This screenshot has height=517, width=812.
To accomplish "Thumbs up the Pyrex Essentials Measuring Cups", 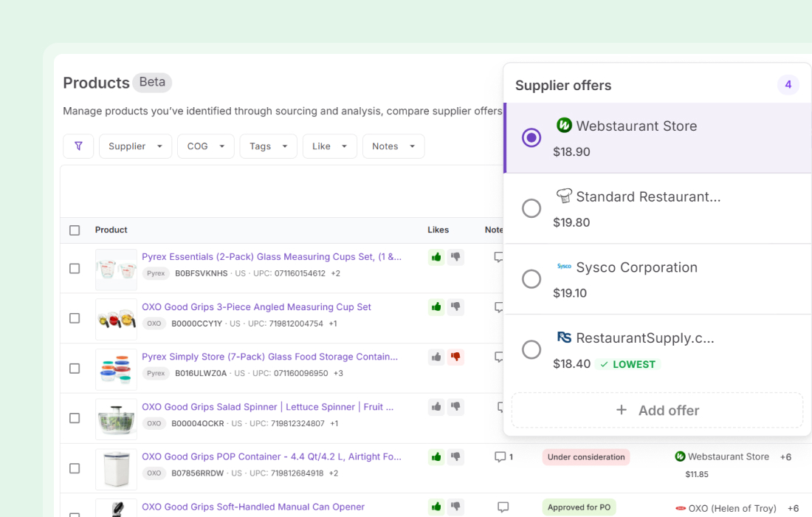I will coord(436,257).
